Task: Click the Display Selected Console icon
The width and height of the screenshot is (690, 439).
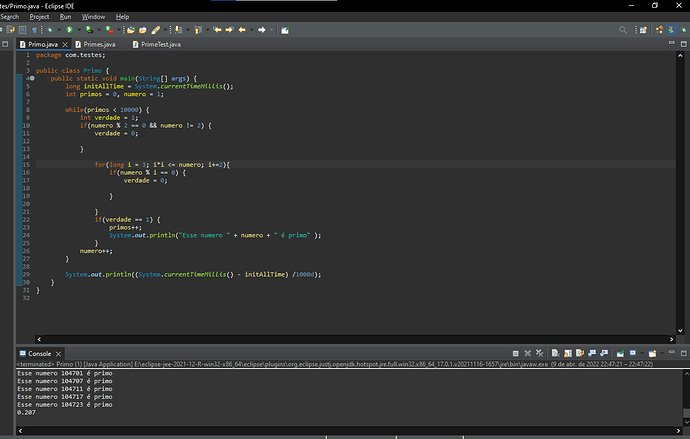Action: click(x=632, y=353)
